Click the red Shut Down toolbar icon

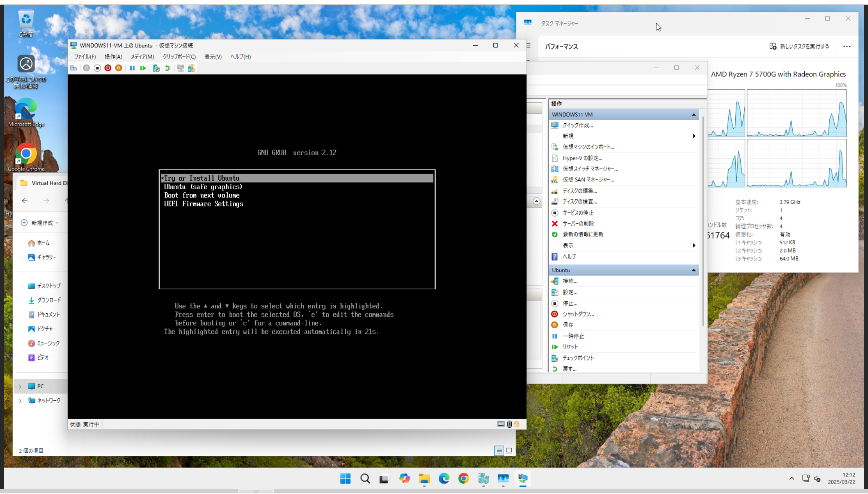click(x=108, y=68)
